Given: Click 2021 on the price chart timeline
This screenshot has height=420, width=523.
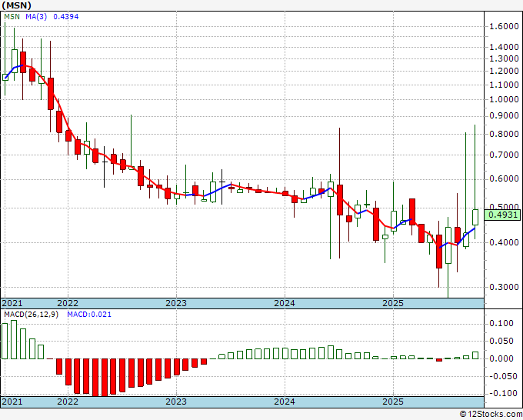Looking at the screenshot, I should 12,303.
